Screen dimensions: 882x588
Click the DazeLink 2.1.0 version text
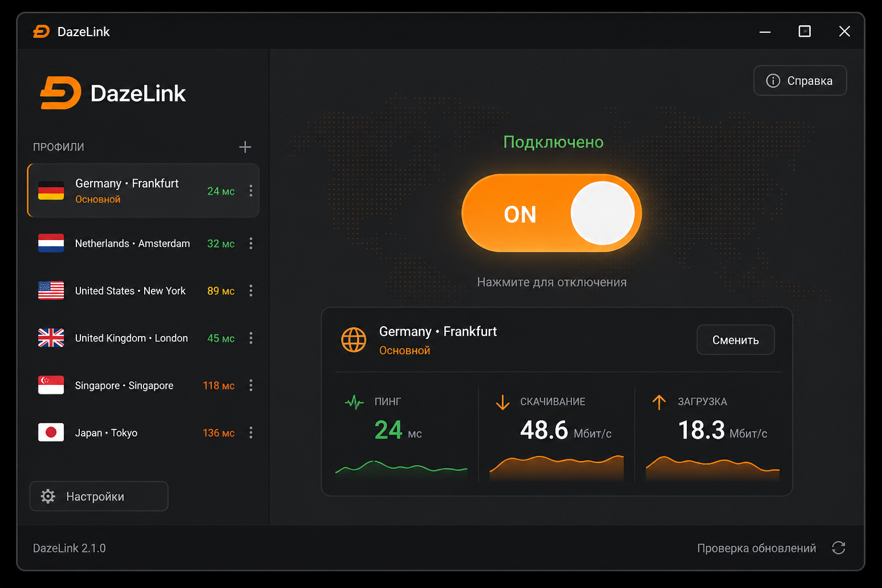[x=69, y=548]
